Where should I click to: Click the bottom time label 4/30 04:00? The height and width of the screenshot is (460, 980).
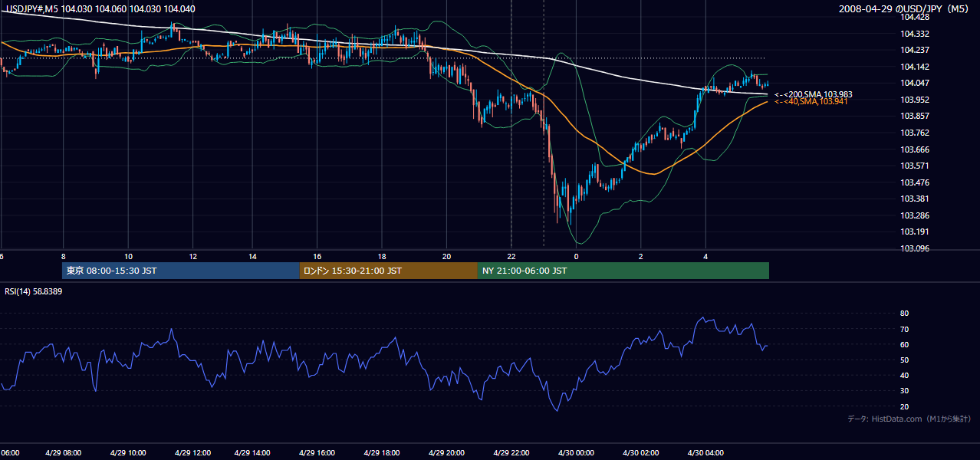point(705,453)
